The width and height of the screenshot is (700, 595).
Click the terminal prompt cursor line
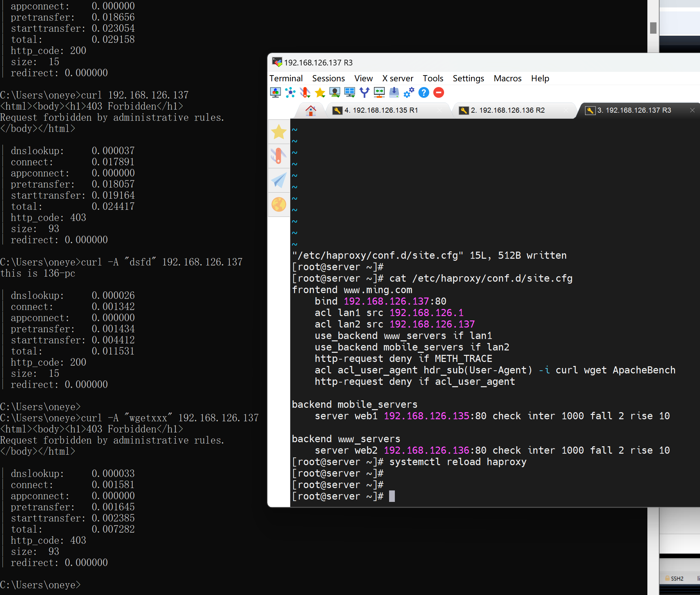pos(391,496)
